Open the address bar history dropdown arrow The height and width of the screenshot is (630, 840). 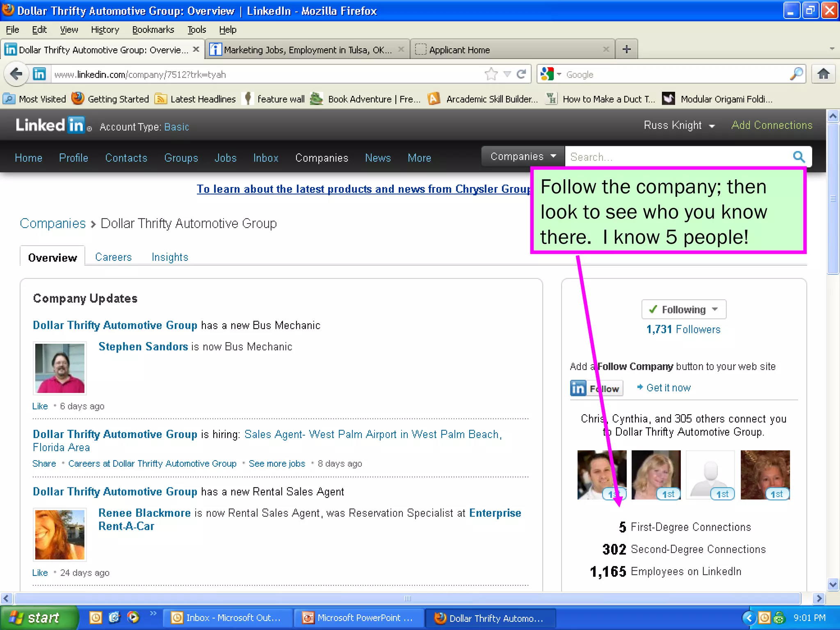(x=507, y=74)
